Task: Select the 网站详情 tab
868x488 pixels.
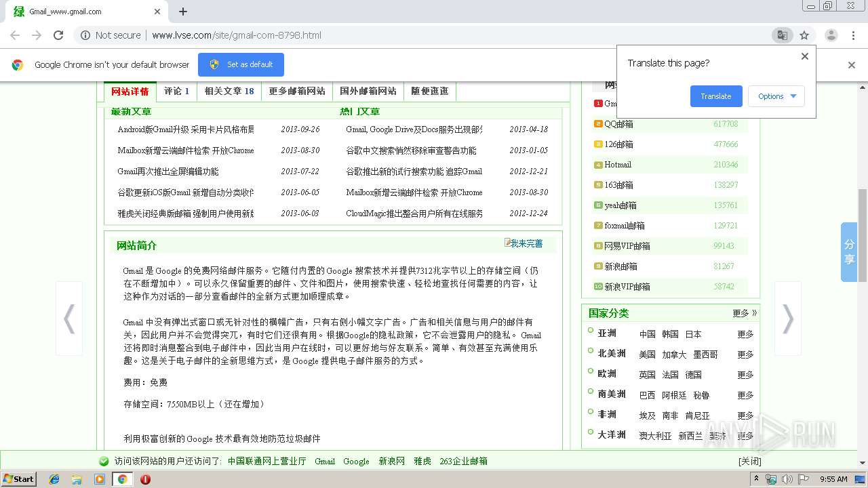Action: coord(130,91)
